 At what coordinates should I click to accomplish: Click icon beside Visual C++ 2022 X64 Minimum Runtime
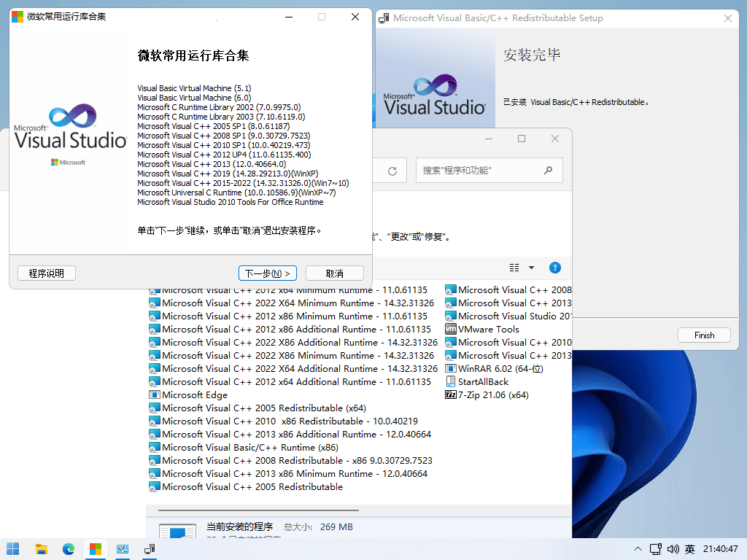pos(154,303)
